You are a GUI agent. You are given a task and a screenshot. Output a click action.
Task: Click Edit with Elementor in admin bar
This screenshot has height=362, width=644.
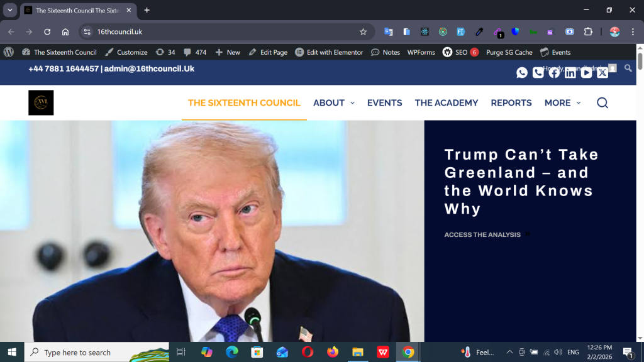(329, 52)
